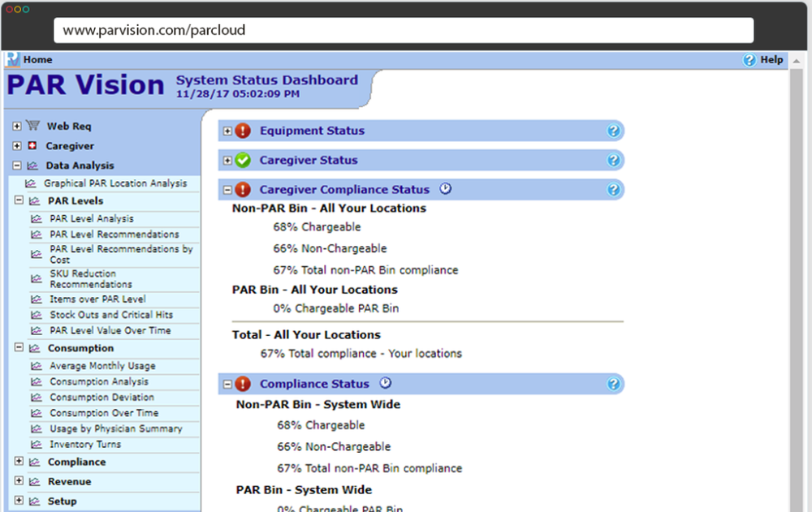Collapse the Caregiver Compliance Status panel
The image size is (812, 512).
tap(227, 190)
